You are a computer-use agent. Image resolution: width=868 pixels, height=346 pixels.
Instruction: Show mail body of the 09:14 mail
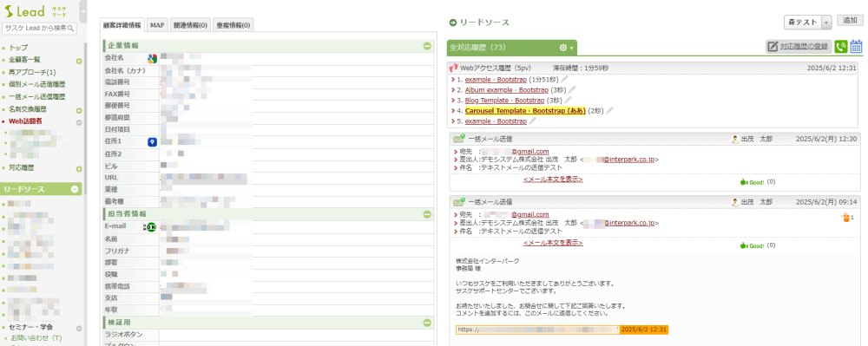click(552, 243)
